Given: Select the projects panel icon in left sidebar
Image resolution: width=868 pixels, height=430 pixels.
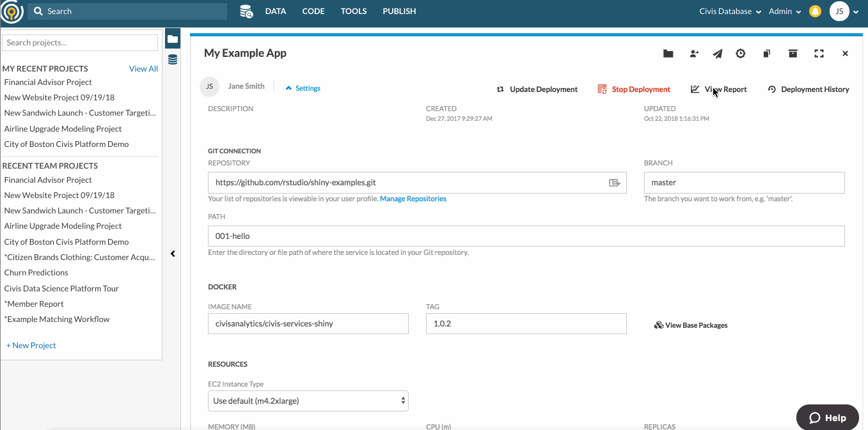Looking at the screenshot, I should click(172, 38).
